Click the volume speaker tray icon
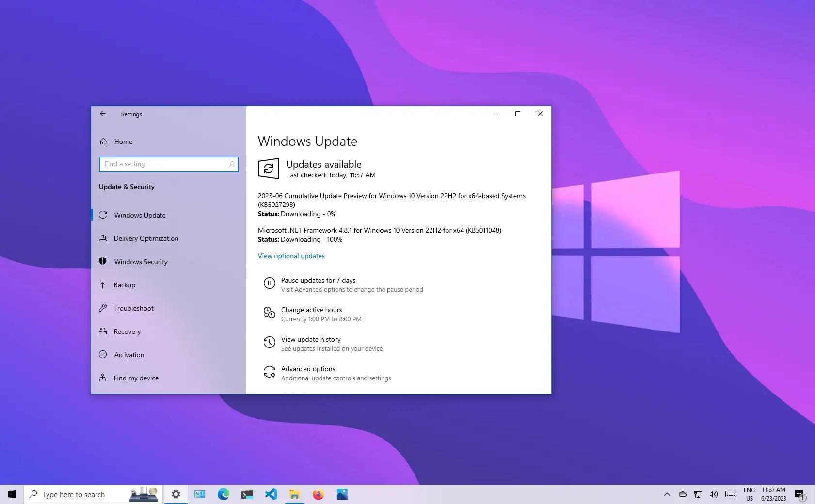Image resolution: width=815 pixels, height=504 pixels. pyautogui.click(x=714, y=494)
